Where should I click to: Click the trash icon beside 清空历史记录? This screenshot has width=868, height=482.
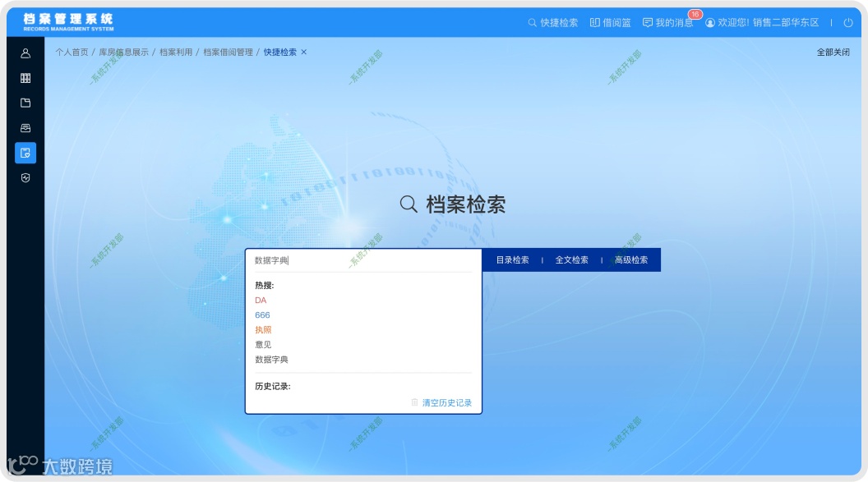414,402
